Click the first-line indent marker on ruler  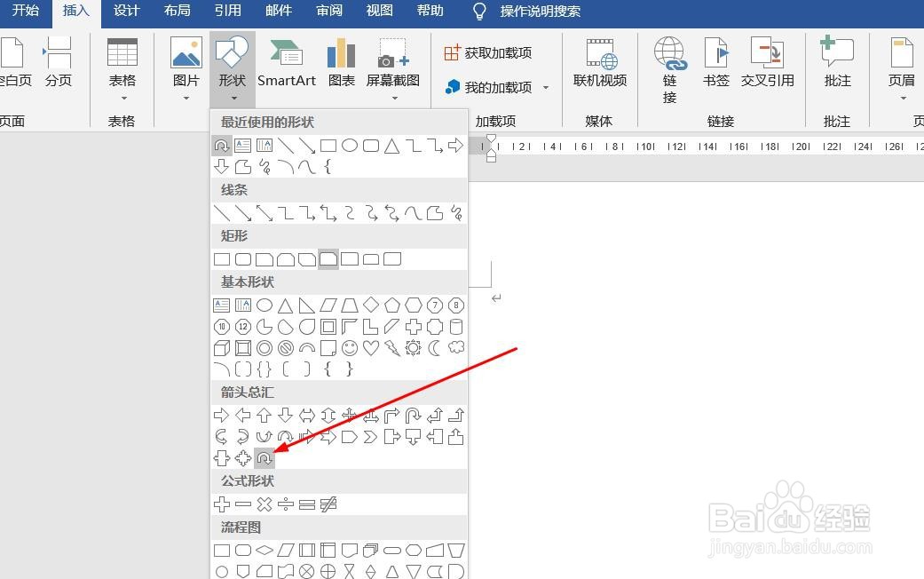[491, 138]
